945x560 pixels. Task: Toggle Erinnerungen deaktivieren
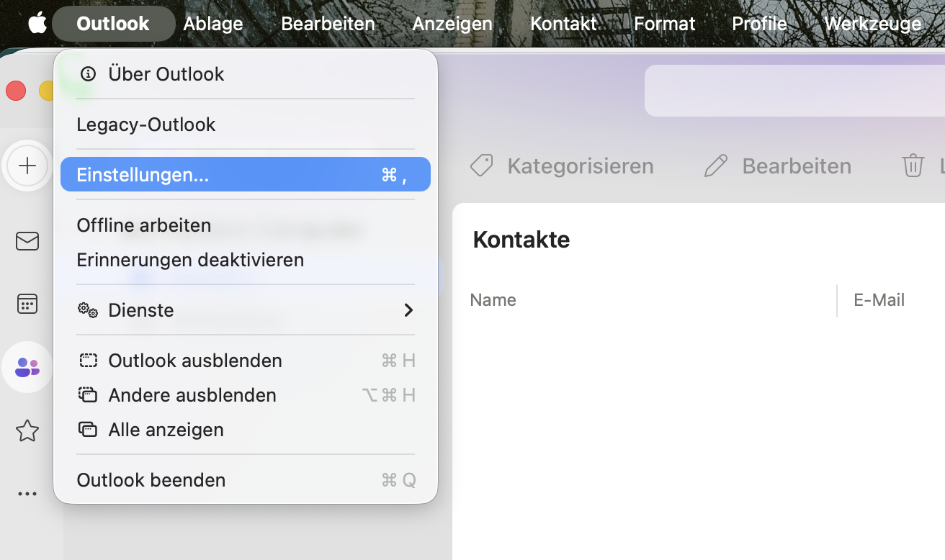pyautogui.click(x=190, y=260)
